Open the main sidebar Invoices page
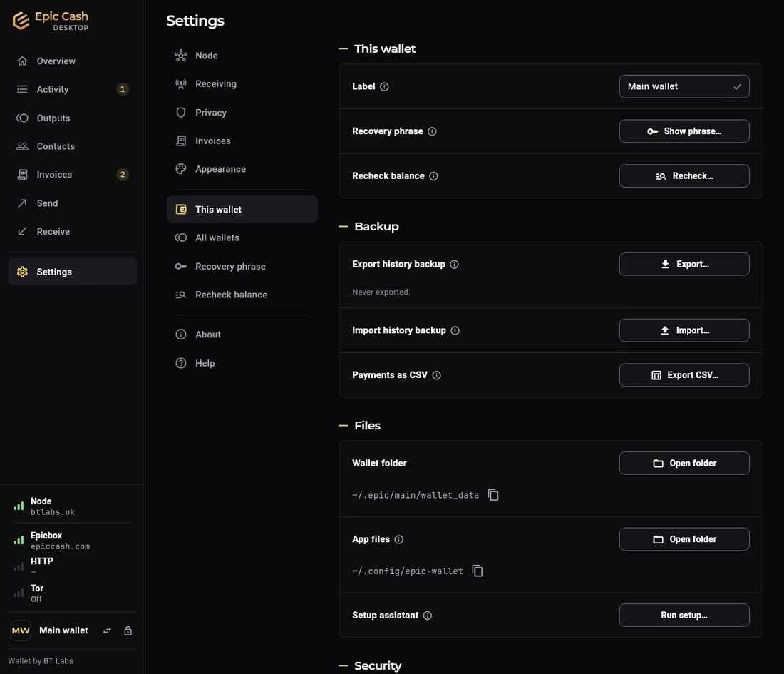Screen dimensions: 784x674 pyautogui.click(x=73, y=175)
